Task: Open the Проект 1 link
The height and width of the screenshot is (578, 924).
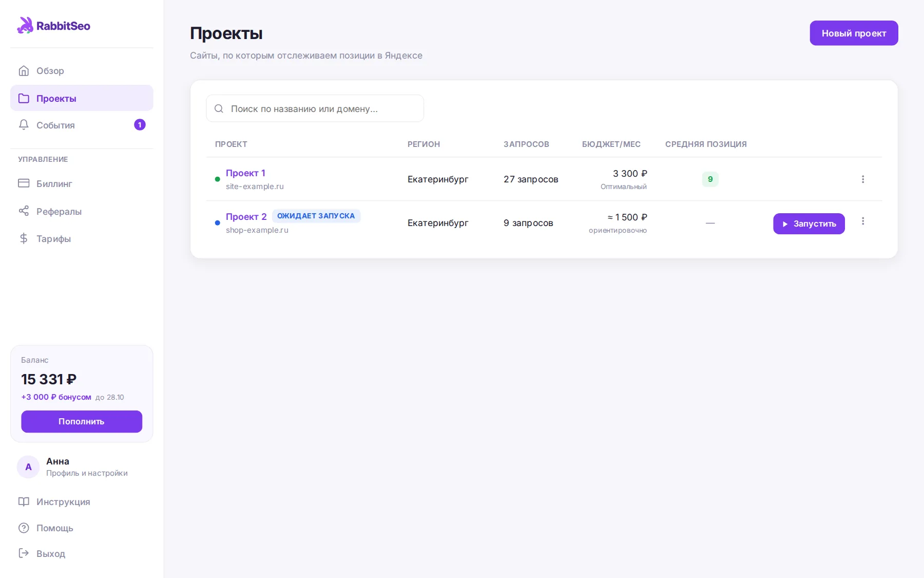Action: tap(245, 173)
